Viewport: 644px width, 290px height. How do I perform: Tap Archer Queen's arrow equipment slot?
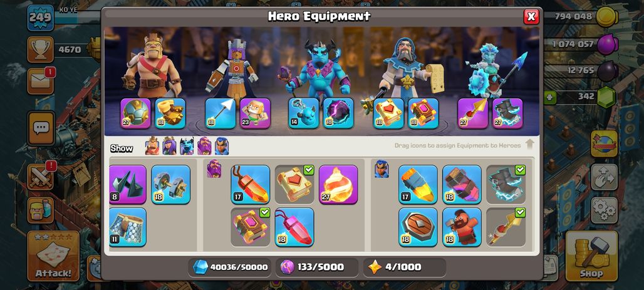click(x=220, y=113)
